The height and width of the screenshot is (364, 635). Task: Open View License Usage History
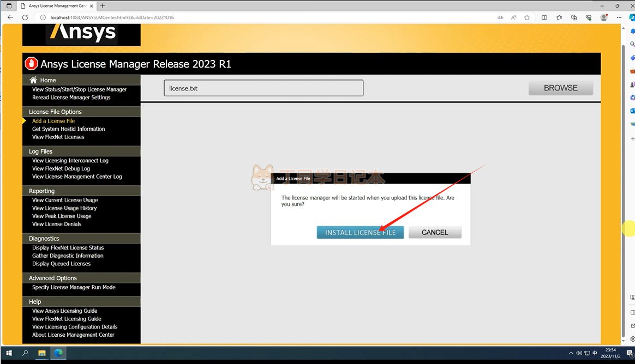64,208
